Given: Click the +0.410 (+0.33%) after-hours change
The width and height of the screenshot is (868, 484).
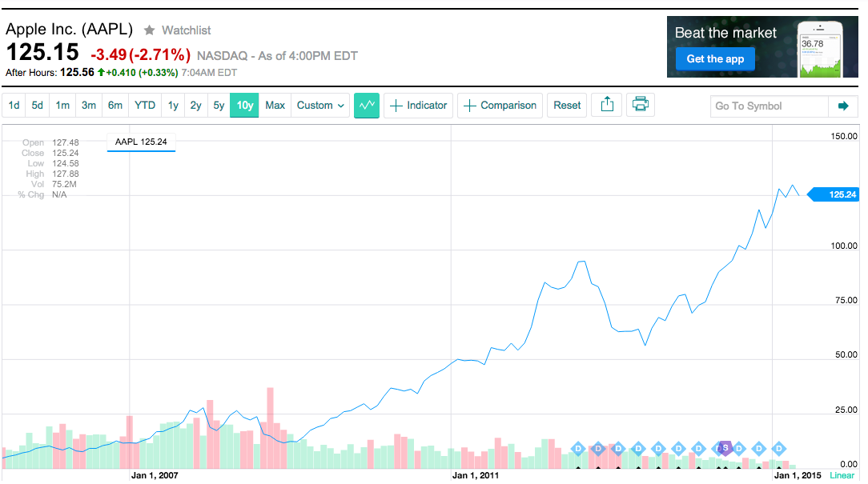Looking at the screenshot, I should tap(142, 73).
